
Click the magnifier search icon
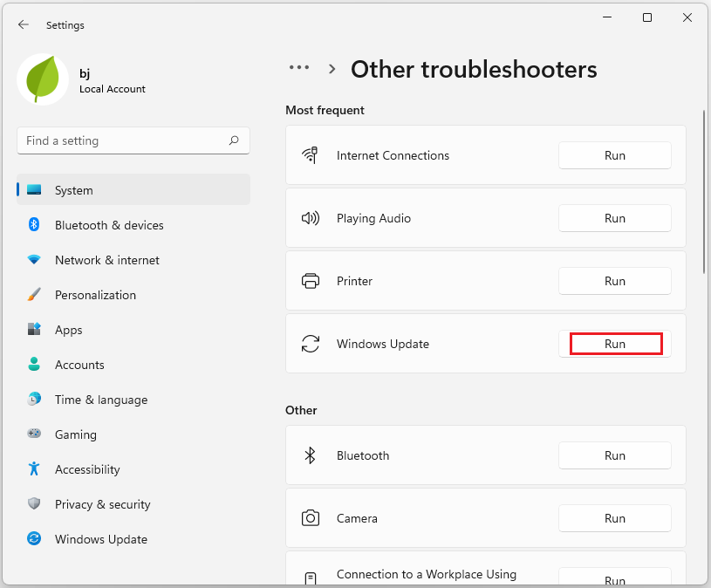(234, 140)
